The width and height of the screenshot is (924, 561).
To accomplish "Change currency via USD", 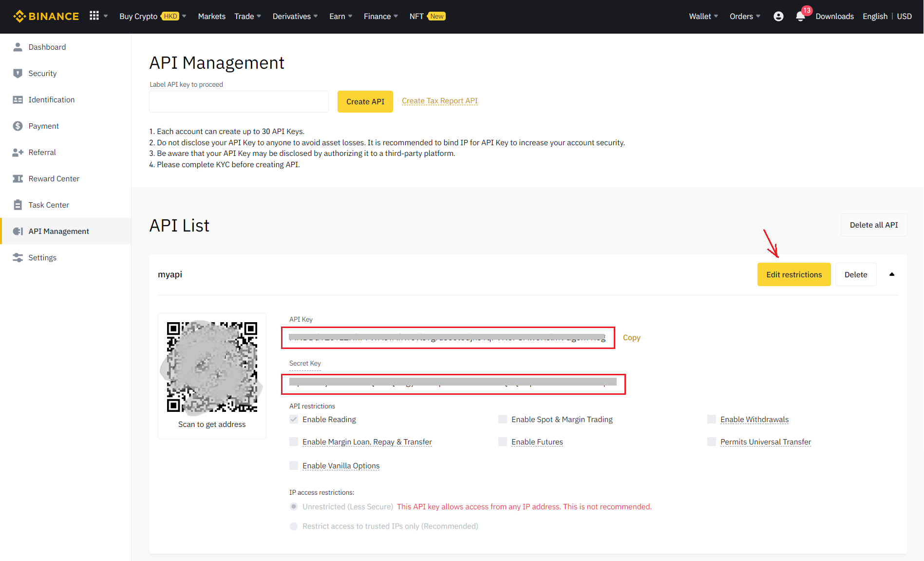I will point(904,16).
